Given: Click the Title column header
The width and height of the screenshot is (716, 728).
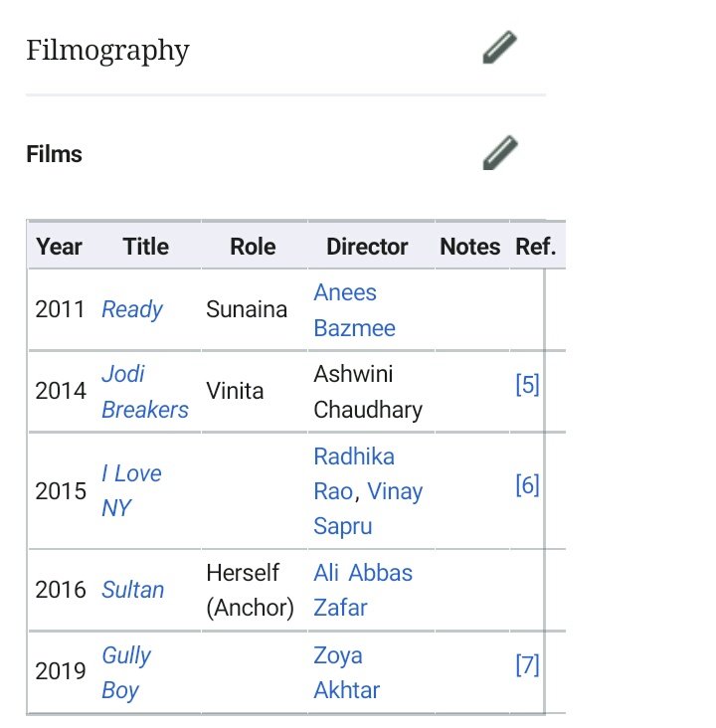Looking at the screenshot, I should pyautogui.click(x=146, y=247).
